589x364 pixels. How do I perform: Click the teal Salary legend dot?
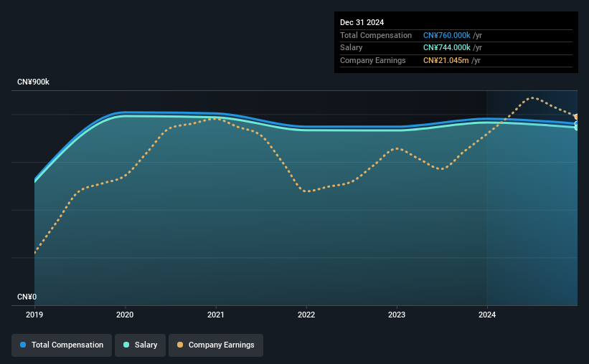pos(126,345)
